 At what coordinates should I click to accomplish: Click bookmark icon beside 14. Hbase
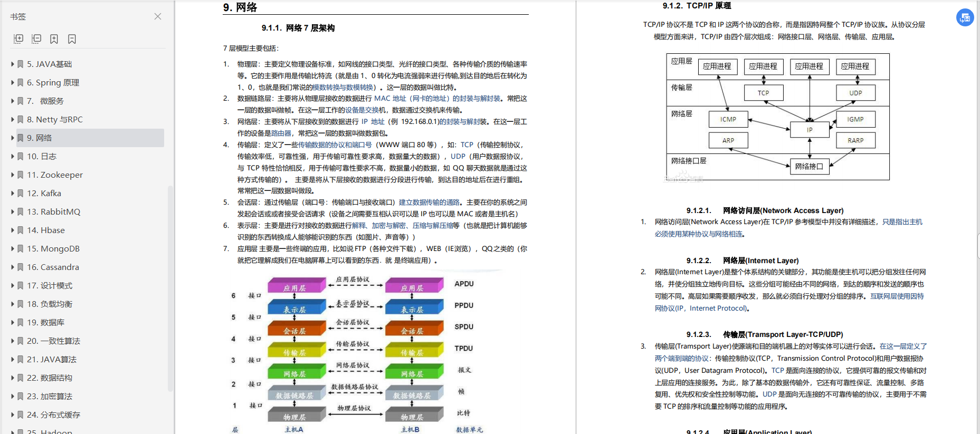(21, 230)
